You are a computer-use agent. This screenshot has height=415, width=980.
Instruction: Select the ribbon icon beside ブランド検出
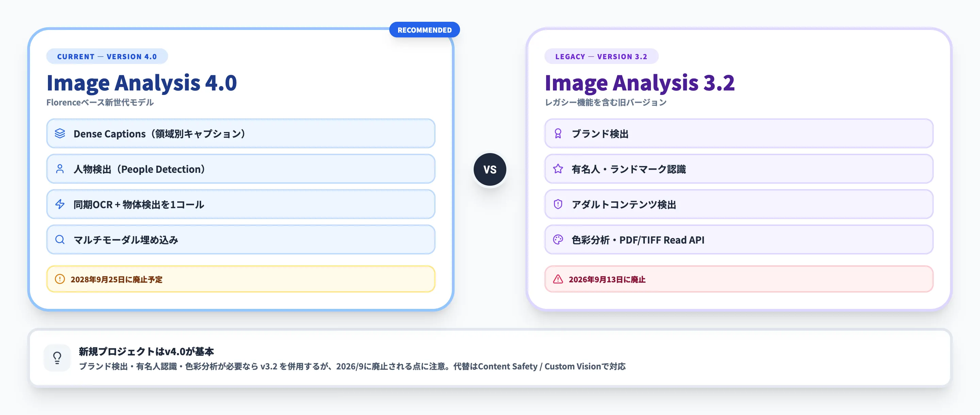click(x=558, y=134)
